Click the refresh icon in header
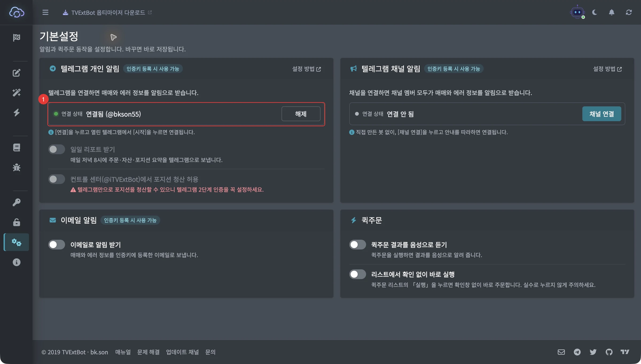The width and height of the screenshot is (641, 364). coord(629,12)
